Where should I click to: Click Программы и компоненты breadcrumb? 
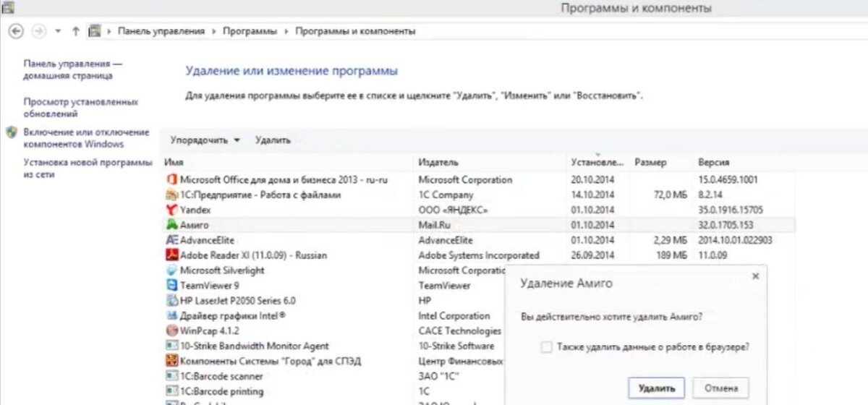tap(355, 32)
